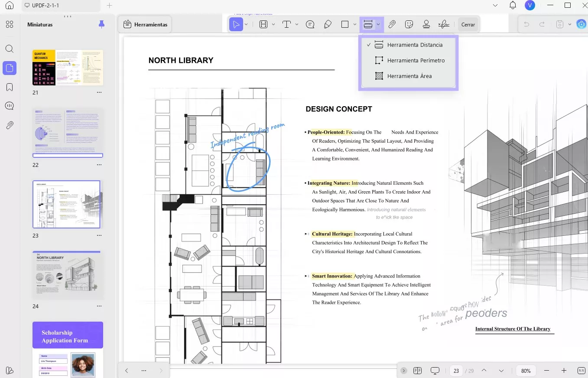Change the page display layout mode
Image resolution: width=588 pixels, height=378 pixels.
click(418, 371)
